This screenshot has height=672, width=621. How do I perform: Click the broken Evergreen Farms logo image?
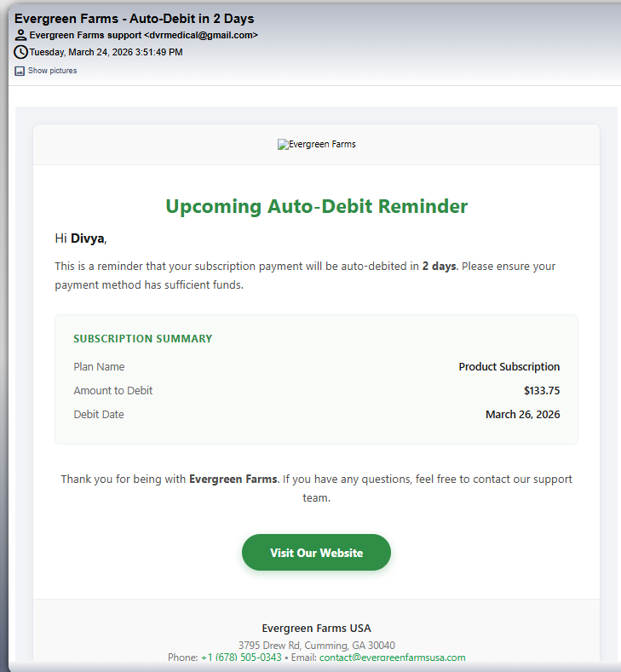(x=316, y=145)
